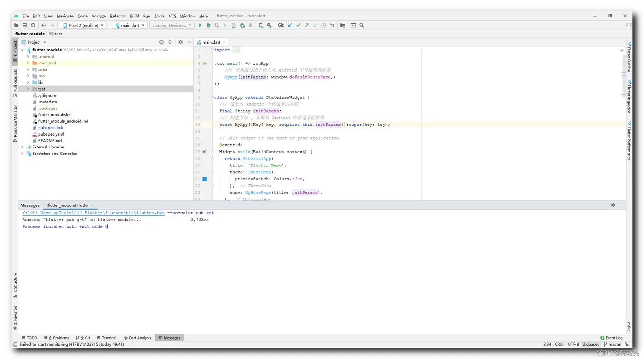The image size is (644, 359).
Task: Click the Git Update Project blue arrow
Action: 290,25
